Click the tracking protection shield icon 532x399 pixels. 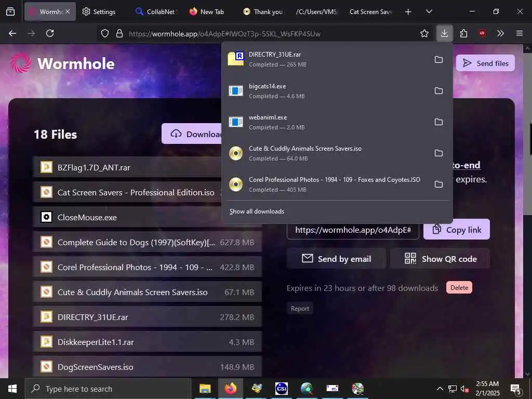coord(105,33)
